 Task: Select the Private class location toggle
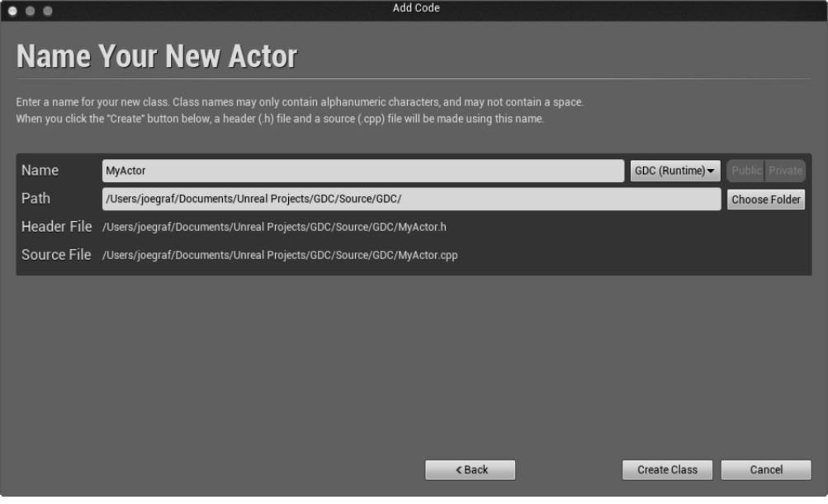point(785,171)
